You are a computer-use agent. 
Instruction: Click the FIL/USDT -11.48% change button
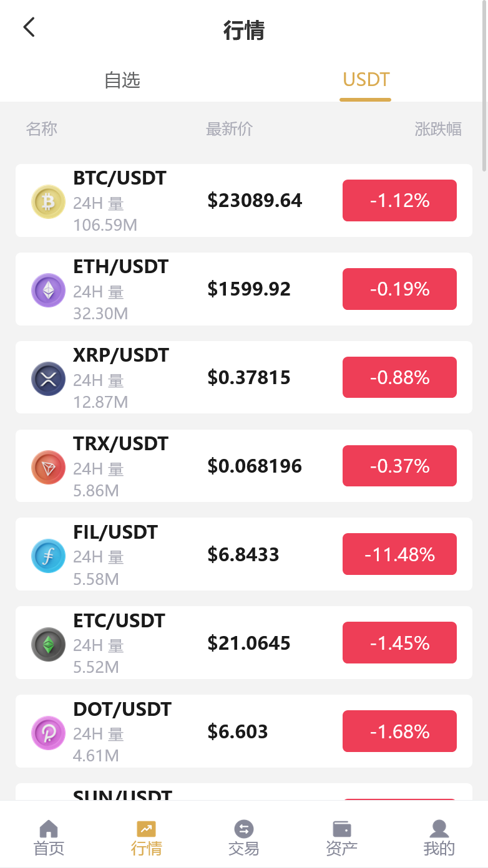pyautogui.click(x=399, y=554)
